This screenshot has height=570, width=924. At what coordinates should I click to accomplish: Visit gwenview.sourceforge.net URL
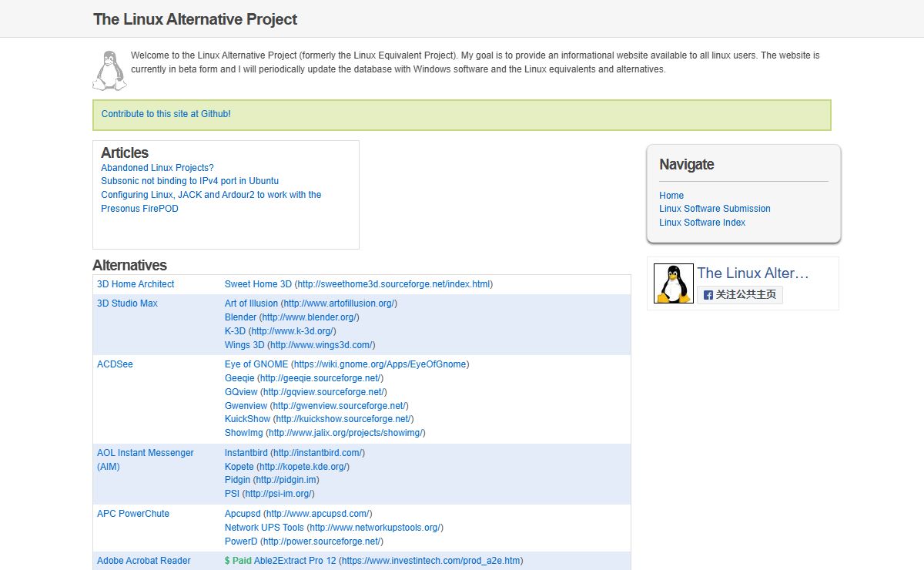click(x=339, y=406)
